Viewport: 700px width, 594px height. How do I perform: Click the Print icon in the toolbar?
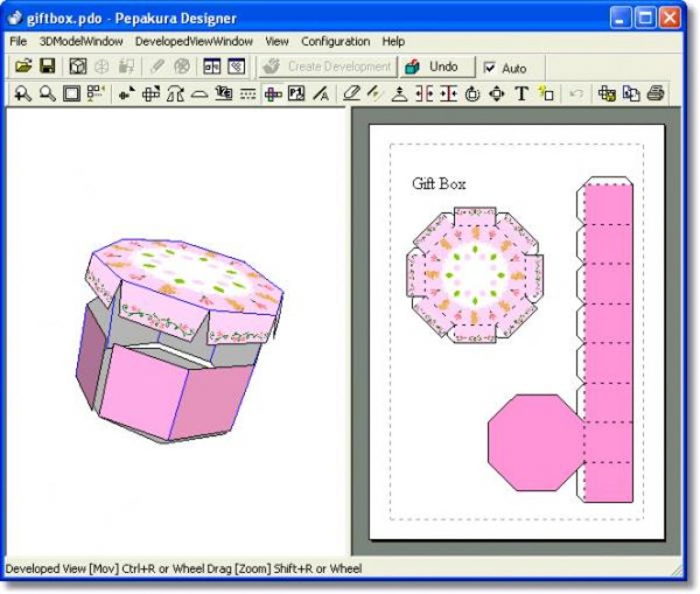click(x=655, y=94)
